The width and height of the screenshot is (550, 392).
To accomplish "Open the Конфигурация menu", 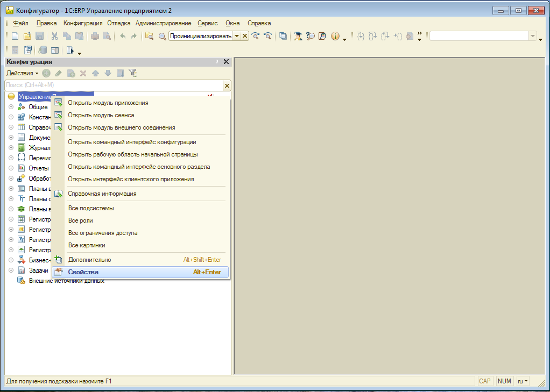I will [x=83, y=23].
